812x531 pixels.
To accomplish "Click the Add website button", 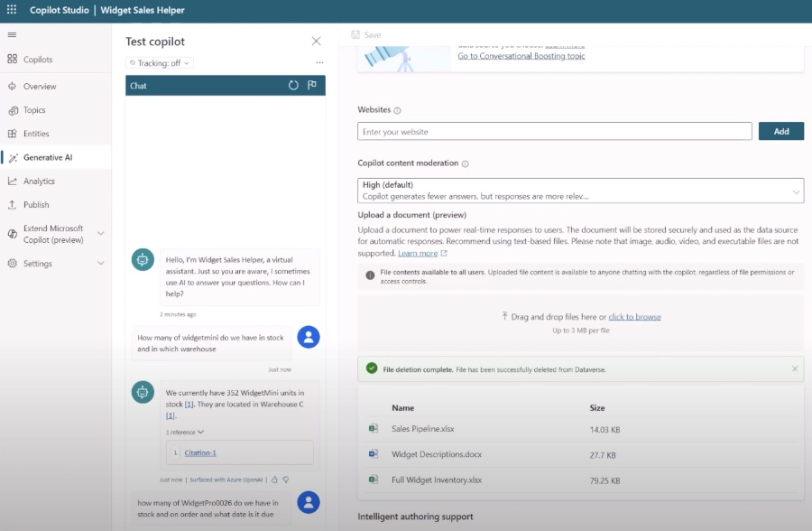I will pyautogui.click(x=781, y=131).
